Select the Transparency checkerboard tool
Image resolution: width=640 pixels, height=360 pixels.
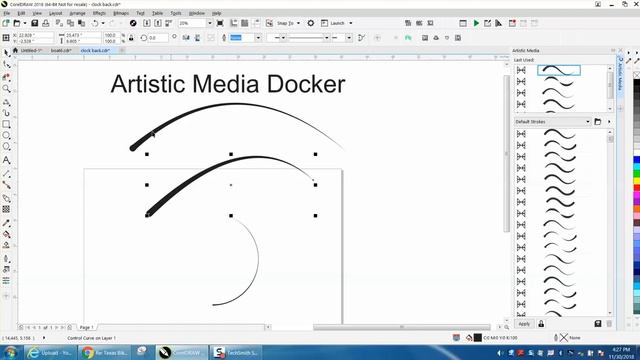click(7, 209)
